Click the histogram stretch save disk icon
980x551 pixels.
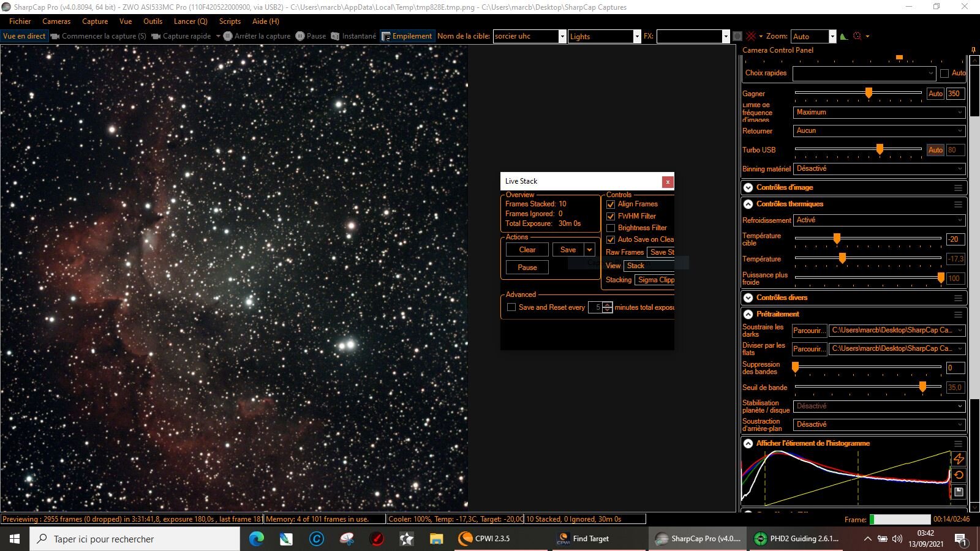(959, 492)
